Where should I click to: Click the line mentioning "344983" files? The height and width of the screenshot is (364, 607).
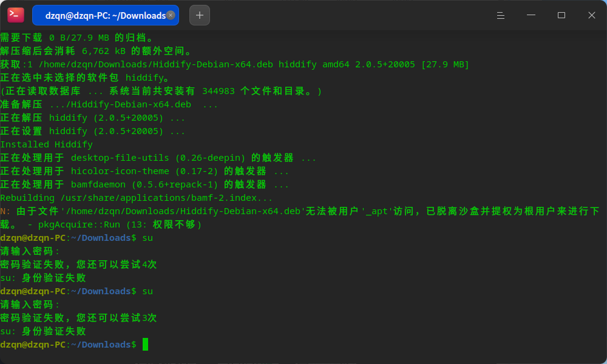[x=161, y=91]
